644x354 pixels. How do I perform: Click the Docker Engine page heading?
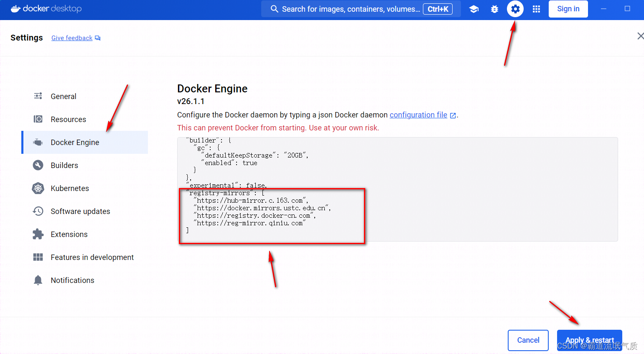coord(212,89)
